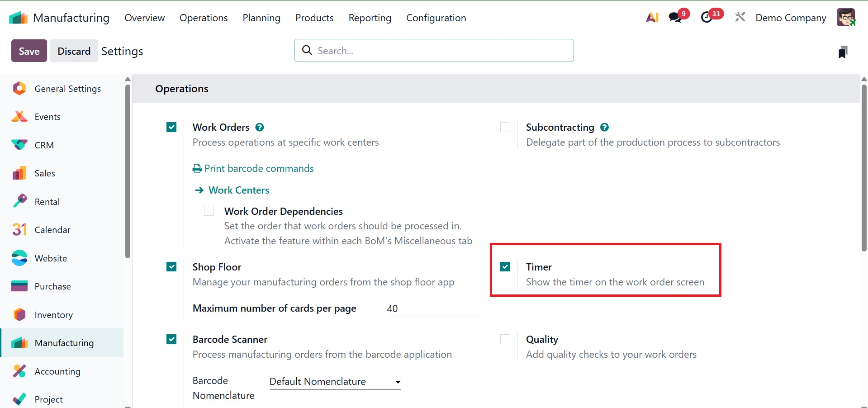Click the bookmark icon near search
The height and width of the screenshot is (408, 868).
click(x=842, y=52)
